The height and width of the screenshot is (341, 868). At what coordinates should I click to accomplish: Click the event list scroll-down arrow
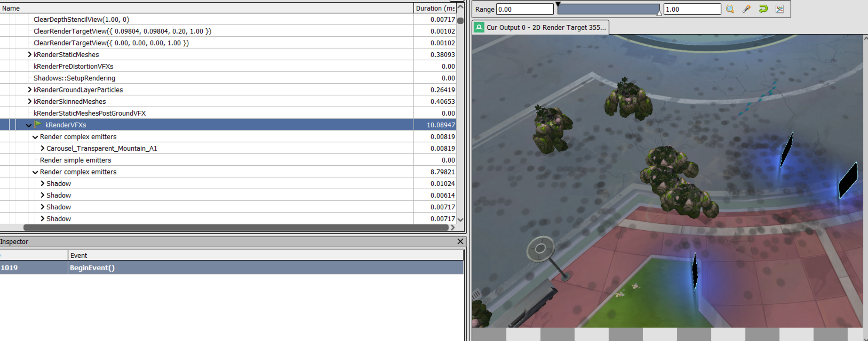pos(460,219)
